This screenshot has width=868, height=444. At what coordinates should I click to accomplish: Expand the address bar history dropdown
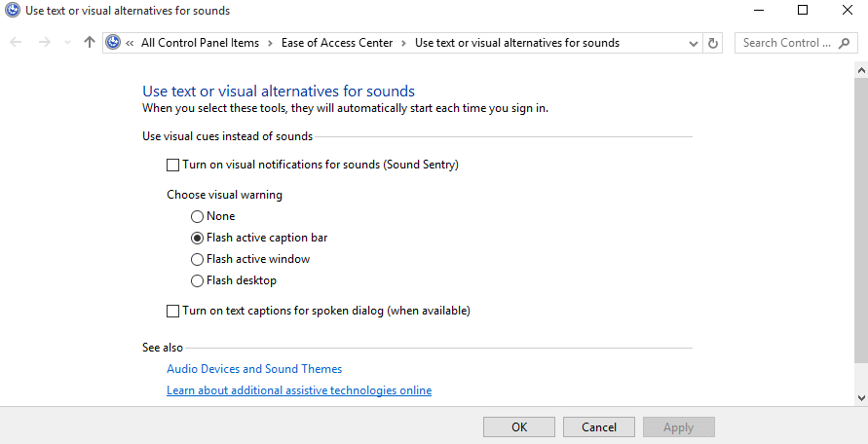[x=693, y=43]
